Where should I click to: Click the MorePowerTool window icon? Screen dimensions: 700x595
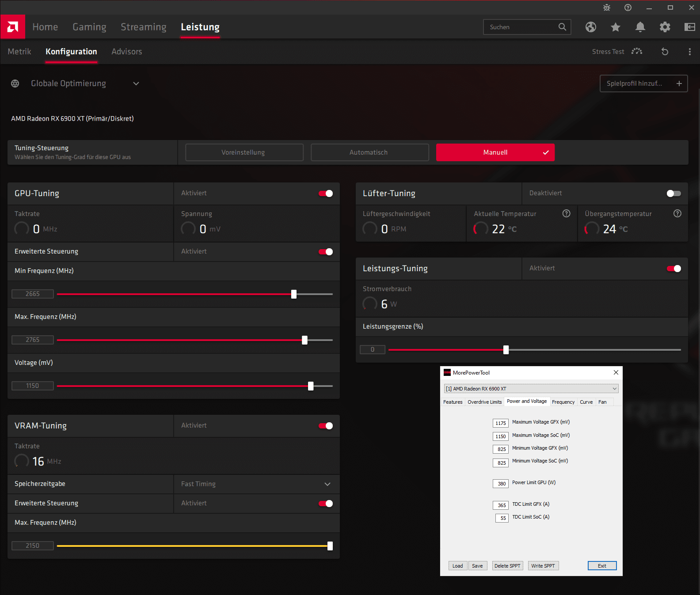coord(447,372)
